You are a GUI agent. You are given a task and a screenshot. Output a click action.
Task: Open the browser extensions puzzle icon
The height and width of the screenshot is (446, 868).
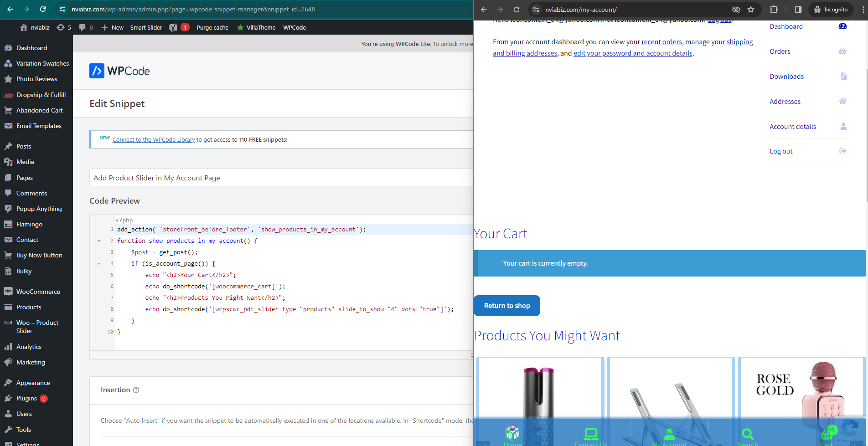774,10
